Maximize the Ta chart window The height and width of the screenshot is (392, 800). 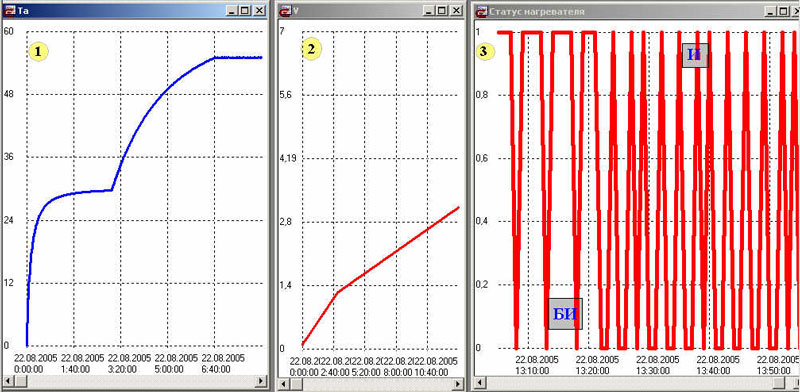[245, 10]
